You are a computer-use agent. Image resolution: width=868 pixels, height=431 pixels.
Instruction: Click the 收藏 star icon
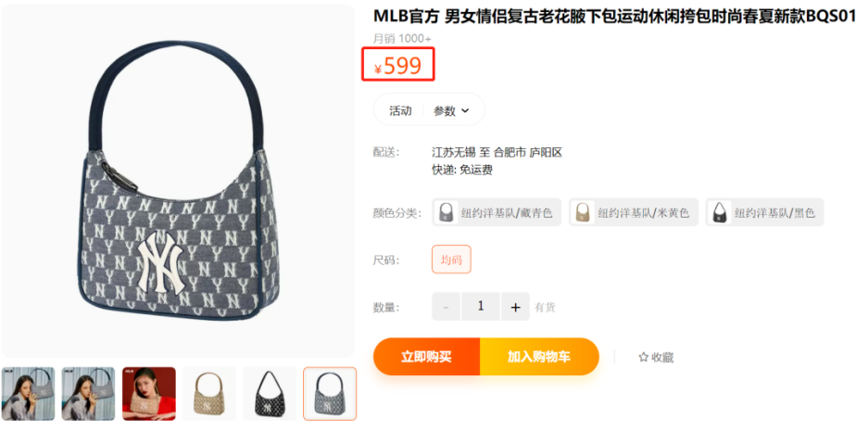(x=643, y=358)
